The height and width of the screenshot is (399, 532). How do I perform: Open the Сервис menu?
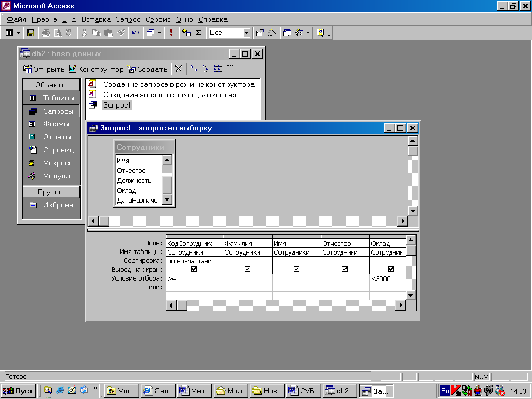coord(158,19)
